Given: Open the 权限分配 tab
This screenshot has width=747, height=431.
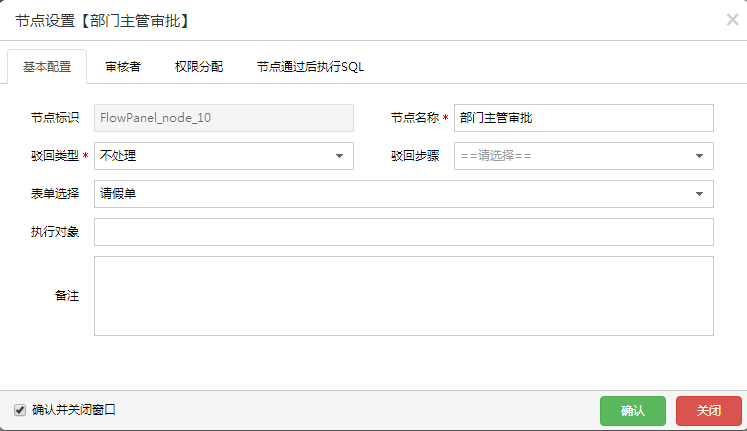Looking at the screenshot, I should pos(199,67).
